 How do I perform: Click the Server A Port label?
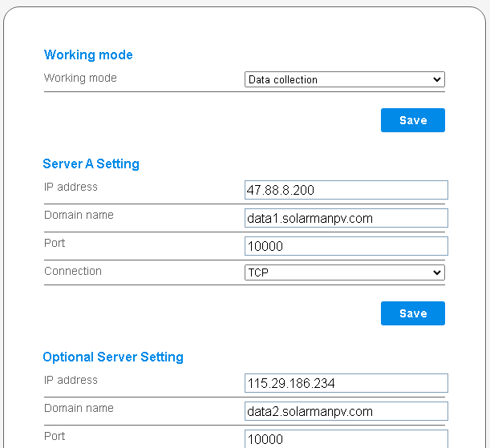click(x=55, y=244)
